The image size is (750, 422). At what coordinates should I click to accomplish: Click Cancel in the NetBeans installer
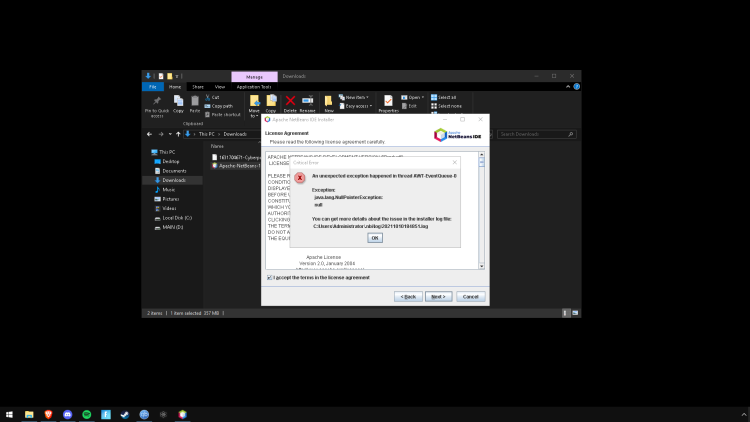tap(470, 297)
